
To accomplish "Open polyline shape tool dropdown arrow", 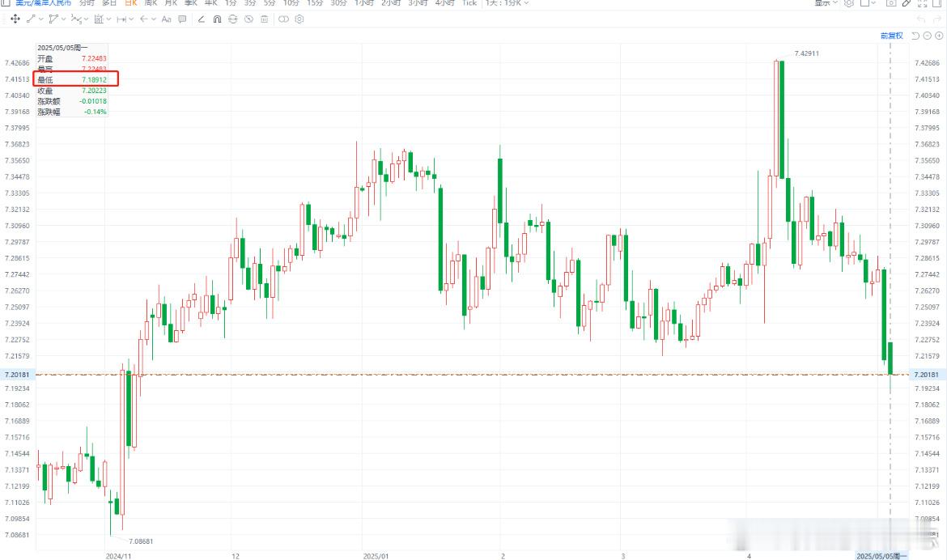I will click(63, 19).
